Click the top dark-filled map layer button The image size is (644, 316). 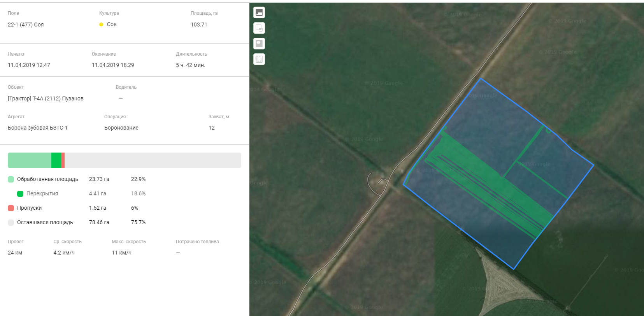tap(259, 12)
